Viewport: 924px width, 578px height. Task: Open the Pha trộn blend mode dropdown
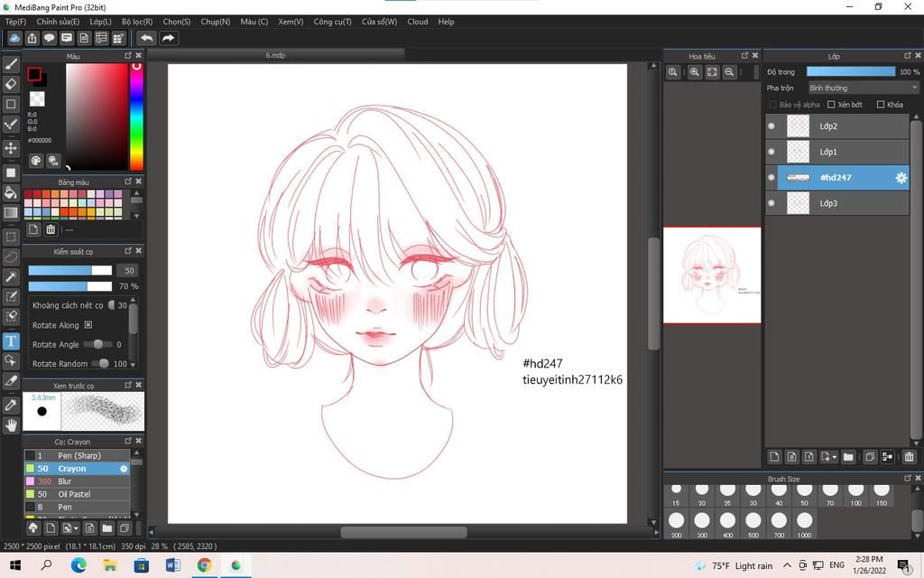(864, 88)
